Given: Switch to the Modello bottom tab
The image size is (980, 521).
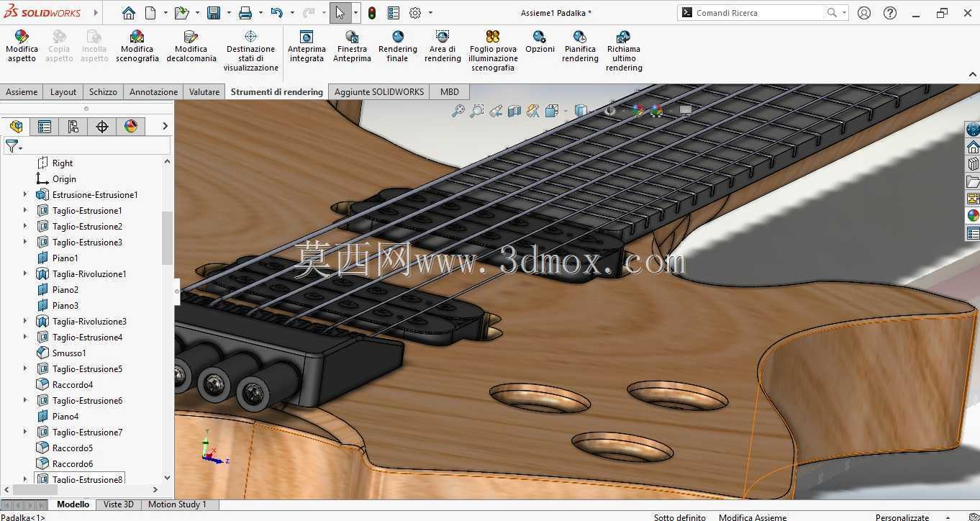Looking at the screenshot, I should tap(73, 504).
